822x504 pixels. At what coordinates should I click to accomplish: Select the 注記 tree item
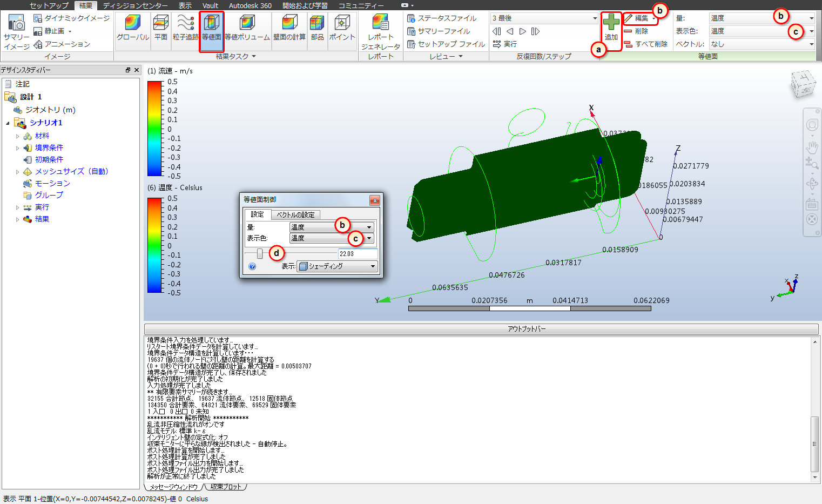point(22,84)
